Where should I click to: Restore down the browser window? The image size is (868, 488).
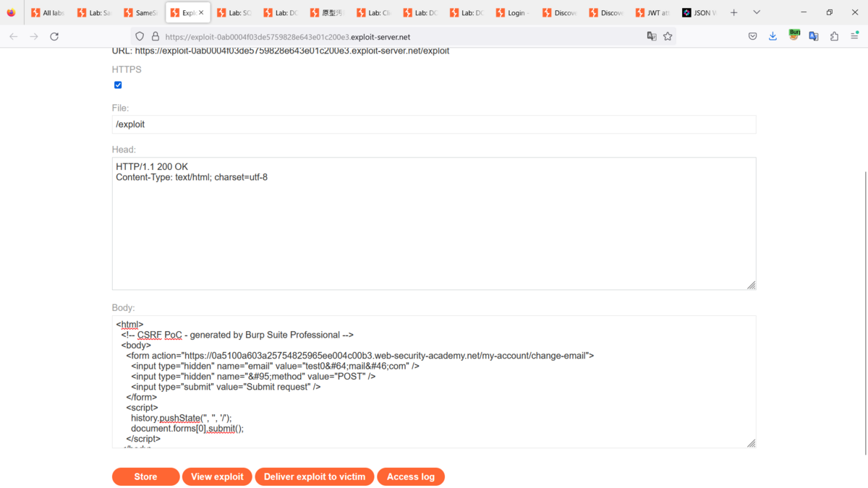(829, 12)
